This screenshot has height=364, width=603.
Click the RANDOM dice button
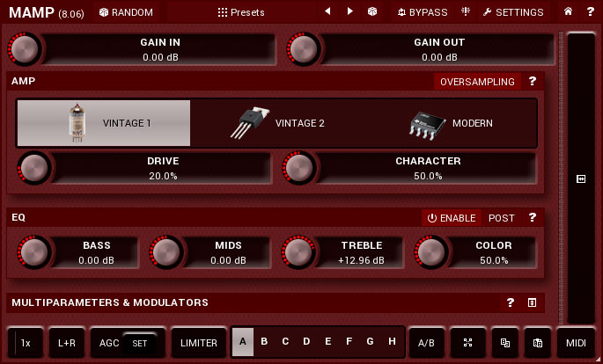[126, 12]
